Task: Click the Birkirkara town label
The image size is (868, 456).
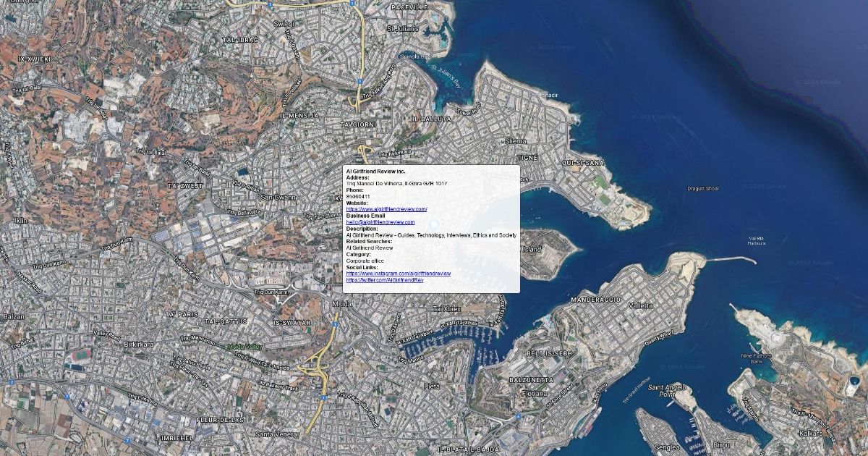Action: [138, 345]
